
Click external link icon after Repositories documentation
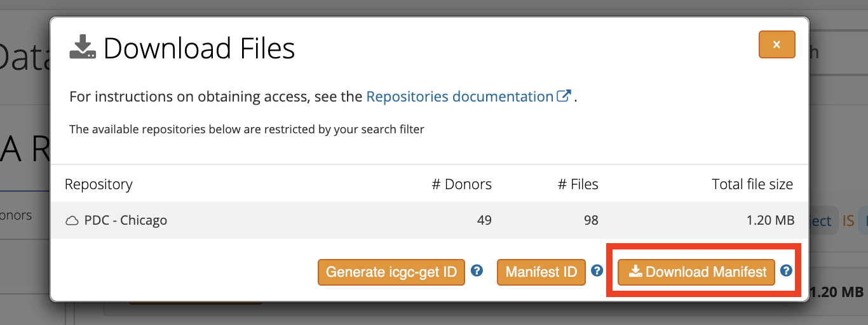pyautogui.click(x=564, y=96)
